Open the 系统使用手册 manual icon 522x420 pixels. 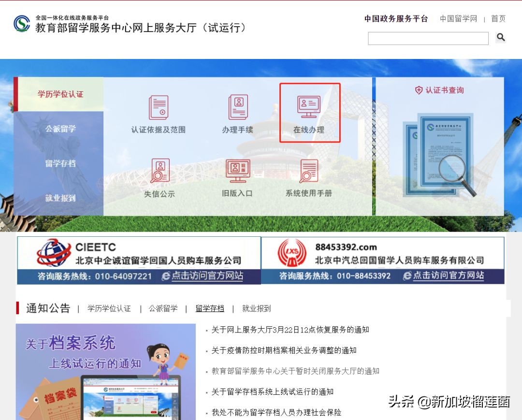[x=308, y=171]
